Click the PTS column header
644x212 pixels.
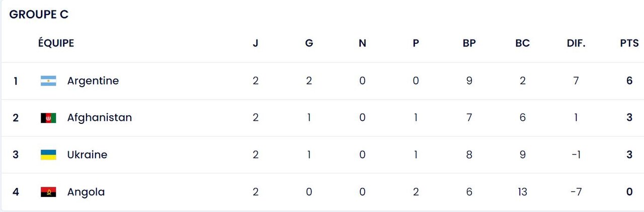point(629,43)
